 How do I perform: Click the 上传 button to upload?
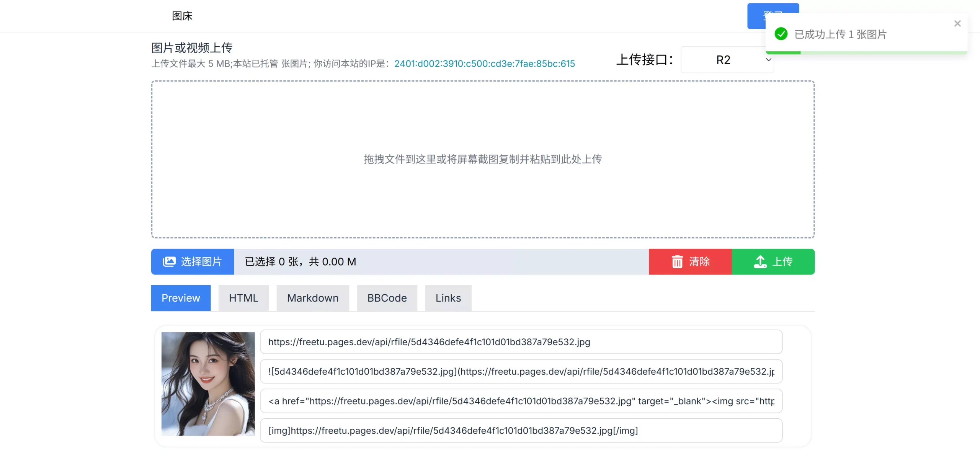773,262
